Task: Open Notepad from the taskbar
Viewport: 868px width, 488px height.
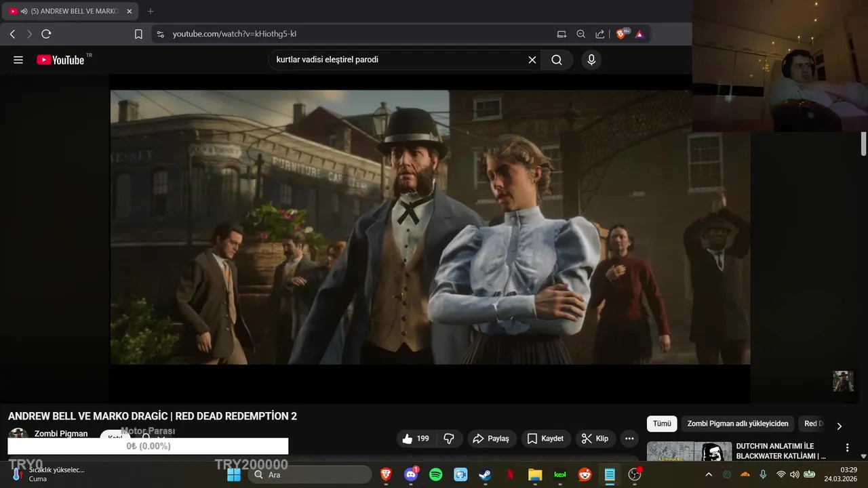Action: (x=610, y=475)
